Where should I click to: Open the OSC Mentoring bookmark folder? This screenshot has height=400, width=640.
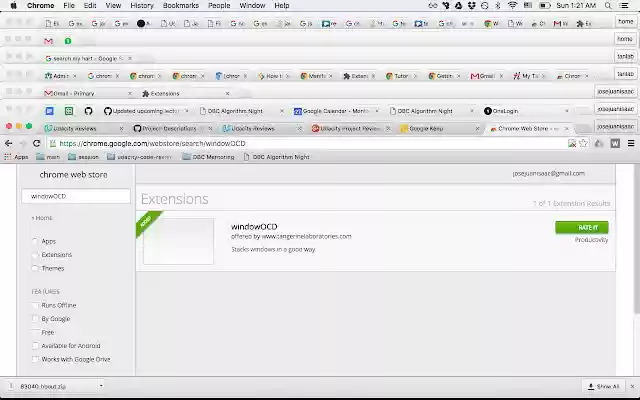pos(208,157)
